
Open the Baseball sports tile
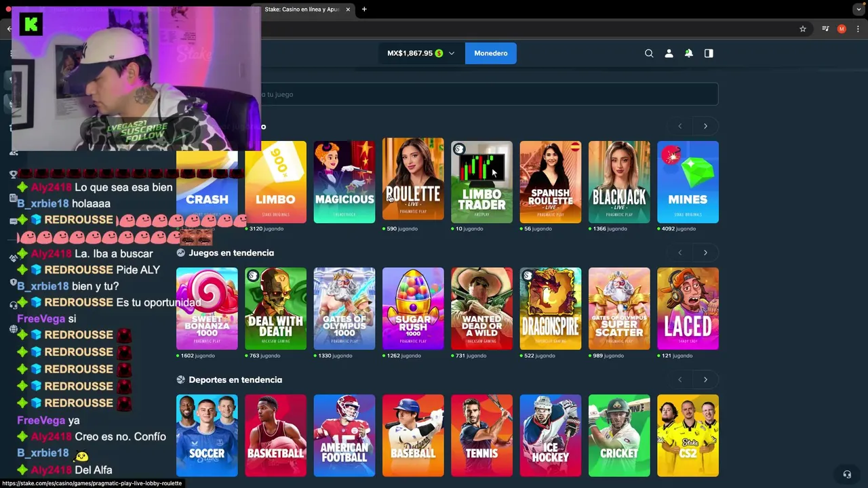[x=413, y=435]
